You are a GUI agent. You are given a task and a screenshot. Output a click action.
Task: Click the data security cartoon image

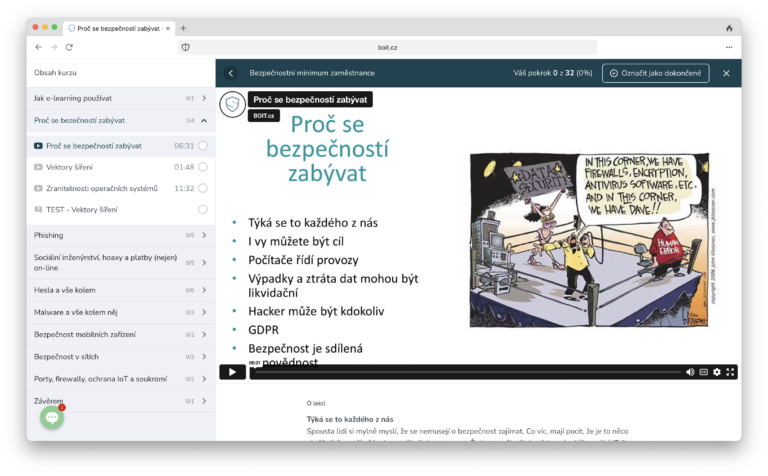coord(589,240)
